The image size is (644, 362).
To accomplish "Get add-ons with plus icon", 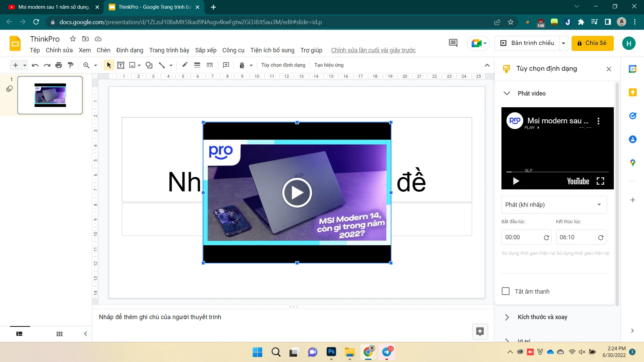I will click(633, 200).
